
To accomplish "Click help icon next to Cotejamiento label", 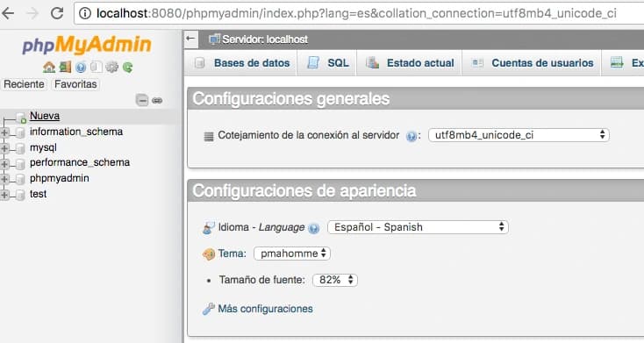I will coord(411,136).
